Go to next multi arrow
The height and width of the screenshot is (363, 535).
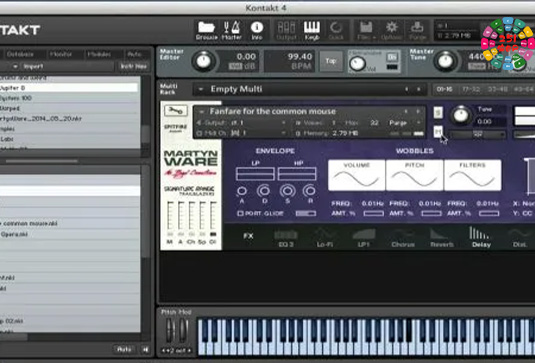pyautogui.click(x=418, y=89)
